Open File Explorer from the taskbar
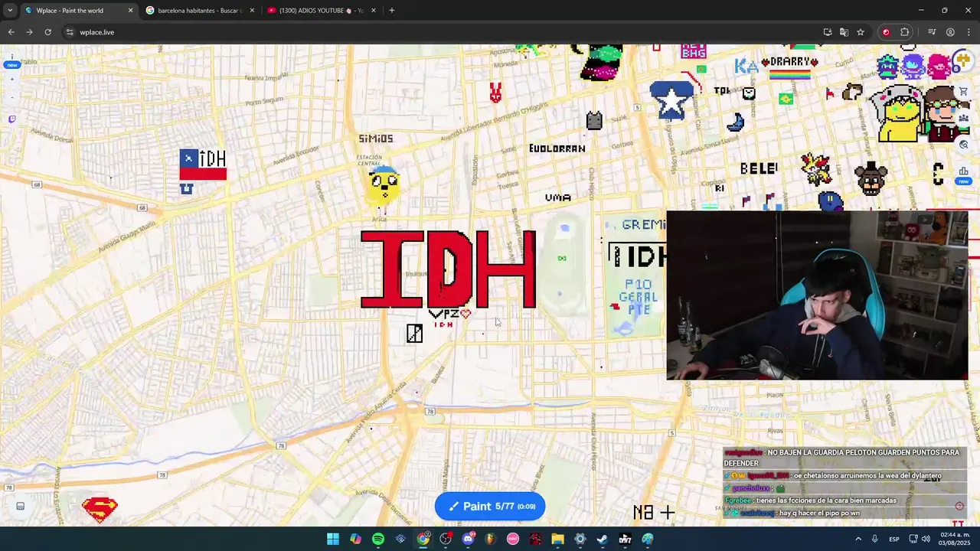Screen dimensions: 980x551 tap(557, 540)
